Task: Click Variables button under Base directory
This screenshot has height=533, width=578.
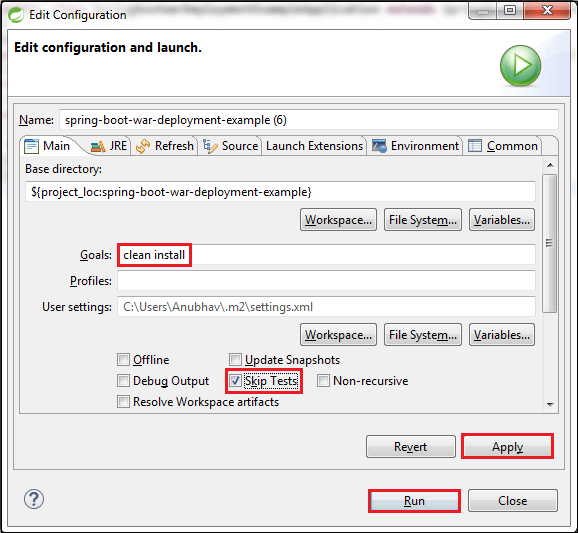Action: coord(502,220)
